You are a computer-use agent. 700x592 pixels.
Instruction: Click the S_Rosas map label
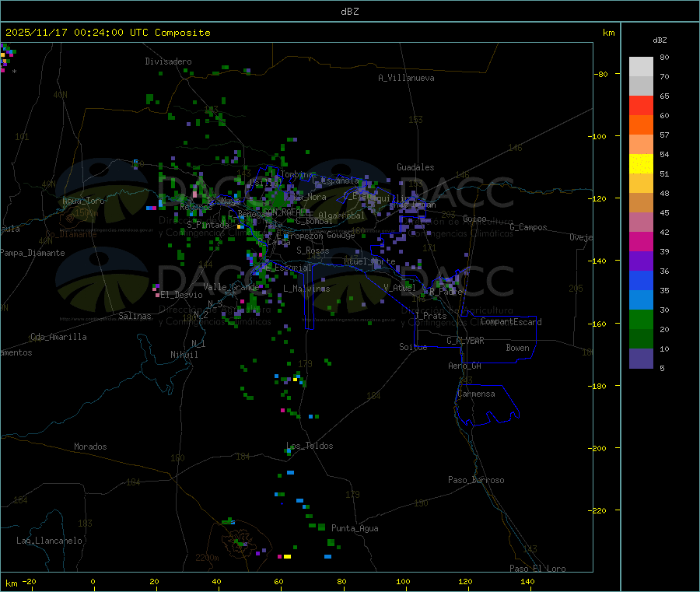click(313, 250)
